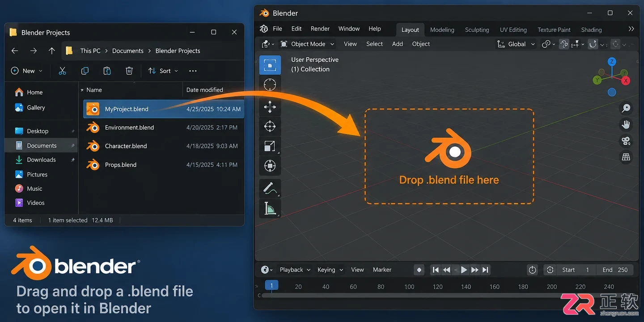Click the Delete trash icon in Explorer
Viewport: 644px width, 322px height.
(129, 71)
